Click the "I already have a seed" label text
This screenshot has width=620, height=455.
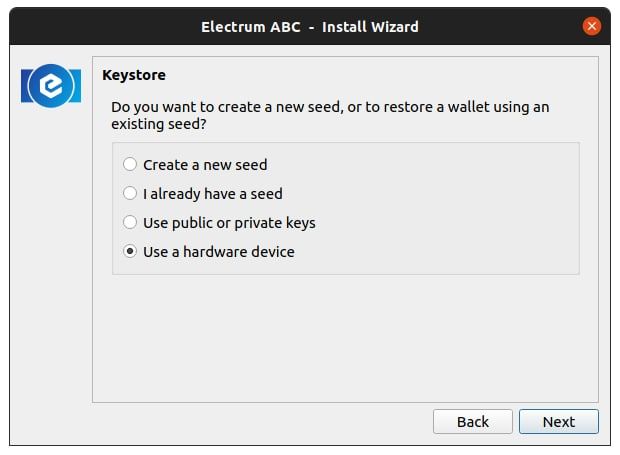(213, 193)
